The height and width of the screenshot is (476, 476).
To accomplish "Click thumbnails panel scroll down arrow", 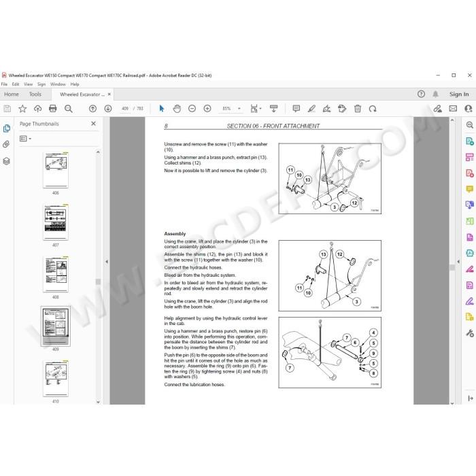I will [x=98, y=402].
